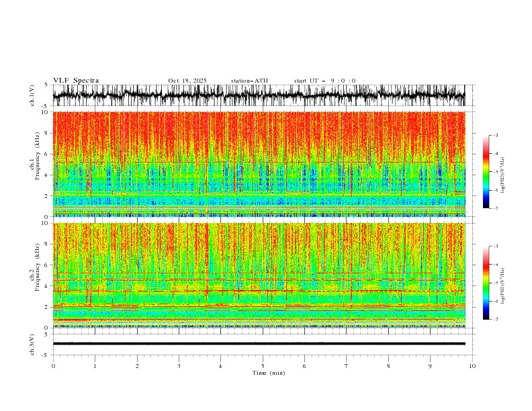Click the "ch.3(V)" axis label
Screen dimensions: 532x411
[32, 345]
